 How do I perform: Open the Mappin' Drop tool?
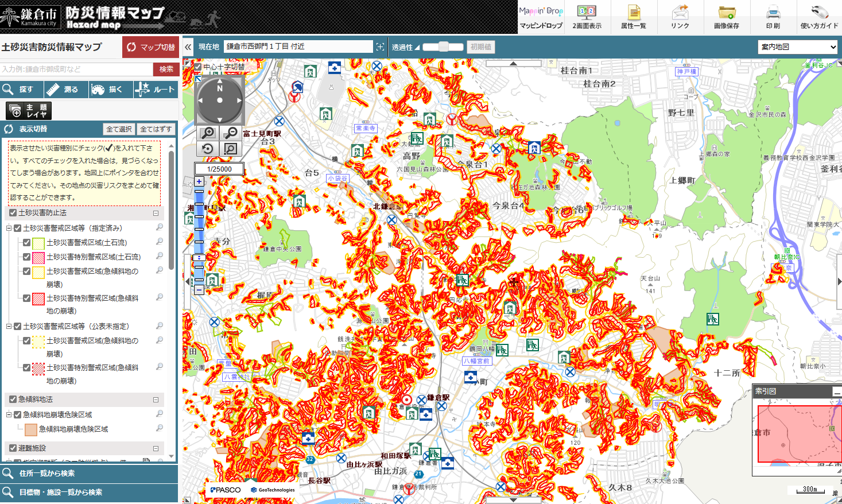coord(541,17)
